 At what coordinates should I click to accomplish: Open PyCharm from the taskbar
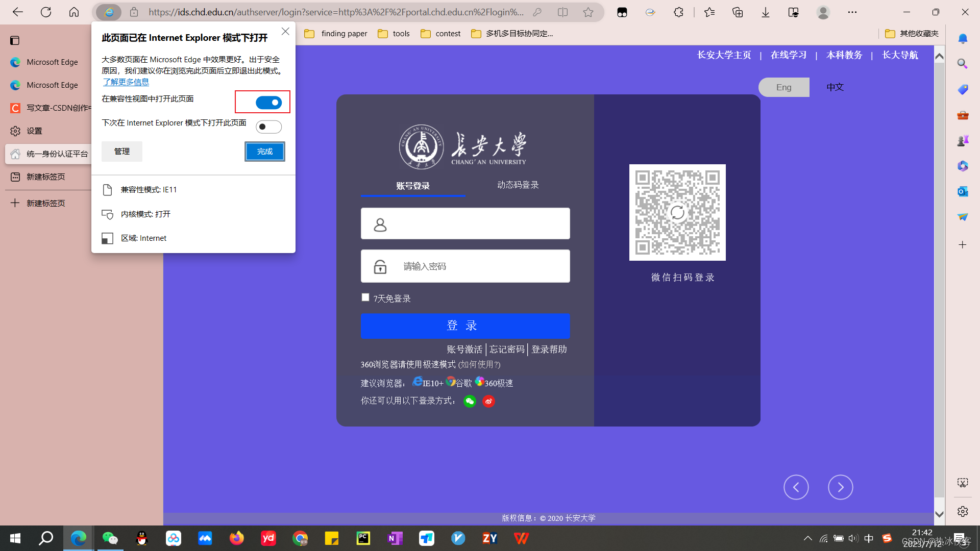[x=363, y=538]
